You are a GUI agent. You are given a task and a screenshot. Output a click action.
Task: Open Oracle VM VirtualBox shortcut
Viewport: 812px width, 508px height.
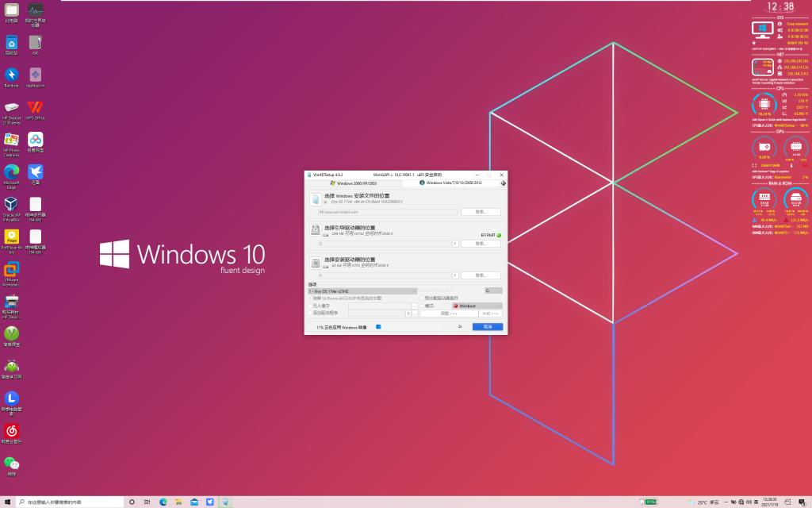[x=11, y=209]
